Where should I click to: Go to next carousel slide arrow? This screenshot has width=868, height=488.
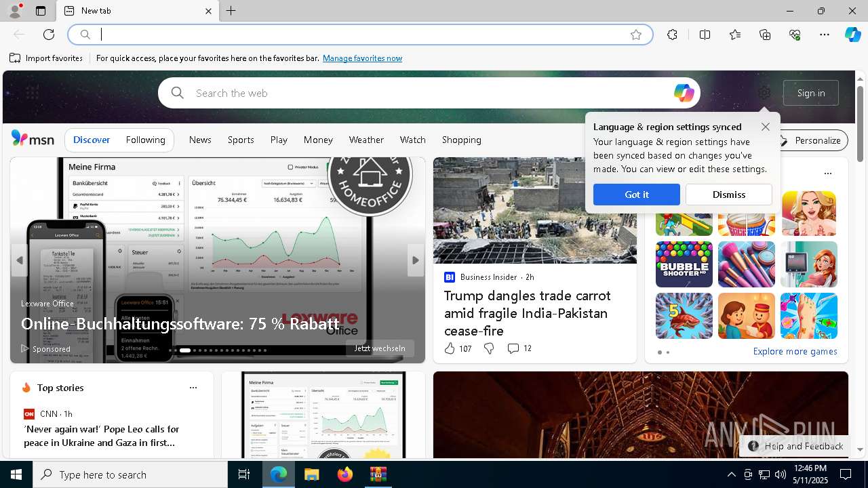[x=416, y=260]
